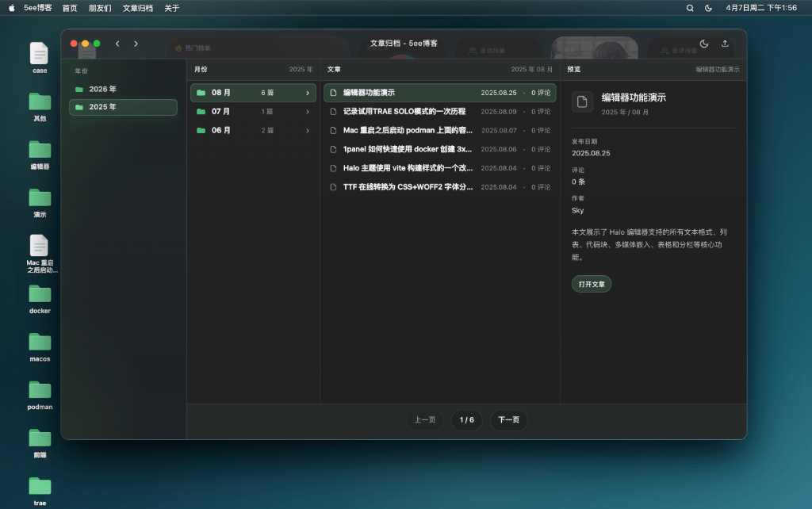Click the search icon in the macOS menu bar
The height and width of the screenshot is (509, 812).
click(690, 8)
